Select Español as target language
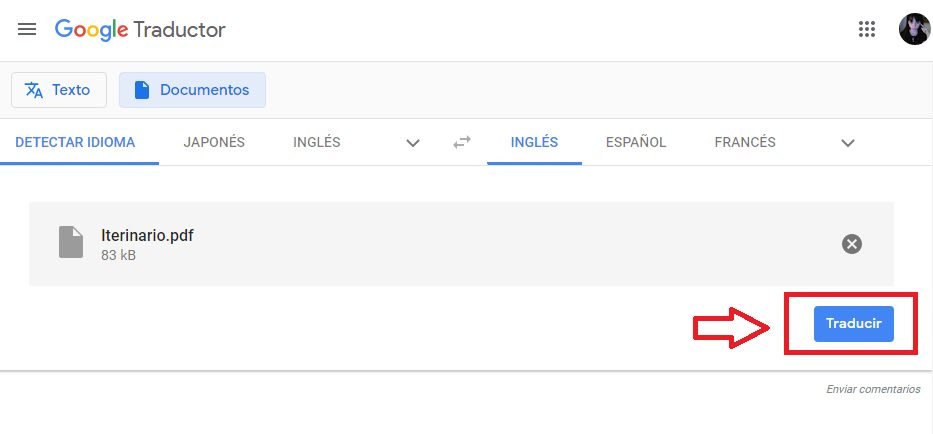The width and height of the screenshot is (933, 434). click(636, 142)
